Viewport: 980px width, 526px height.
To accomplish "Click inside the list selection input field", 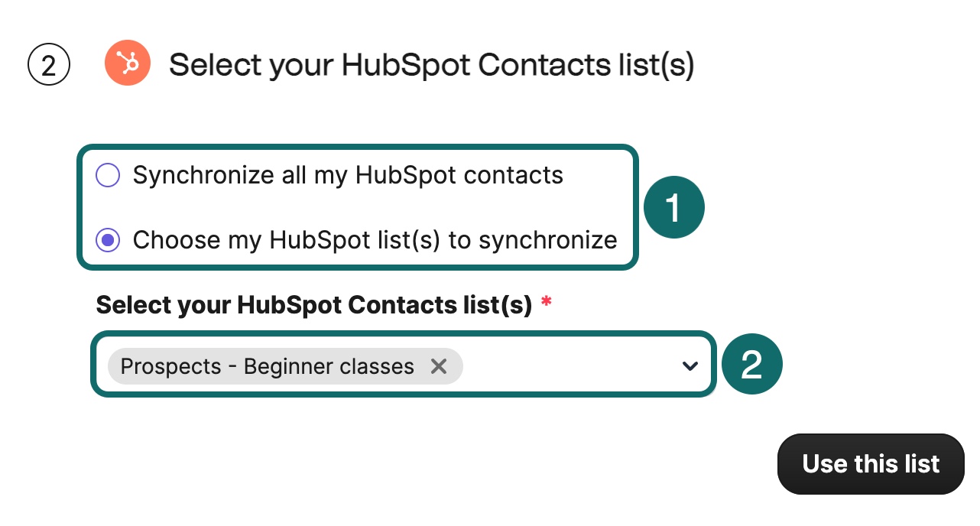I will point(566,365).
